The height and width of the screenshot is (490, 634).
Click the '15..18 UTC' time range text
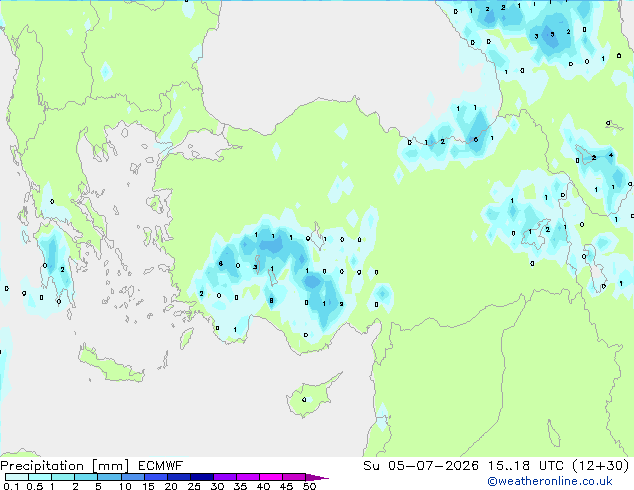[525, 466]
